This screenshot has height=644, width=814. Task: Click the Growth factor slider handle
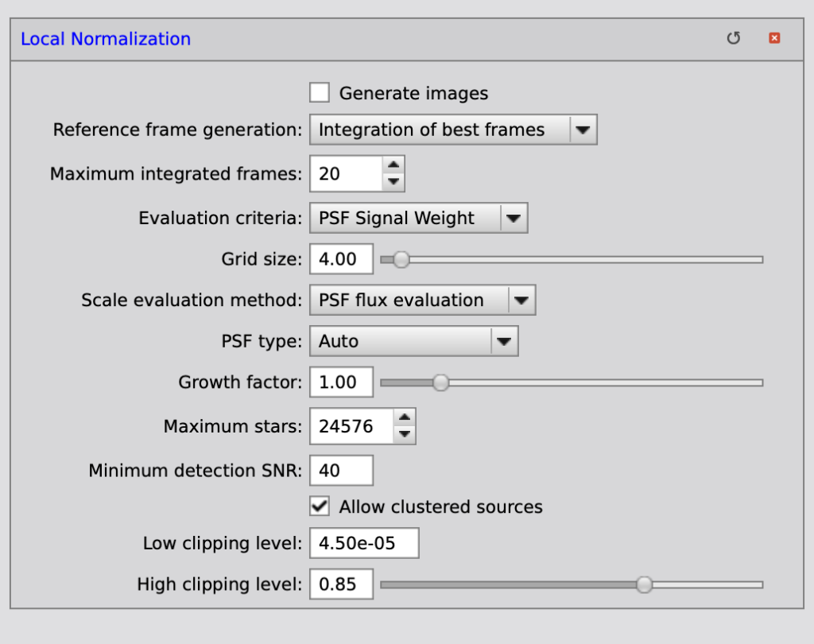click(x=440, y=382)
